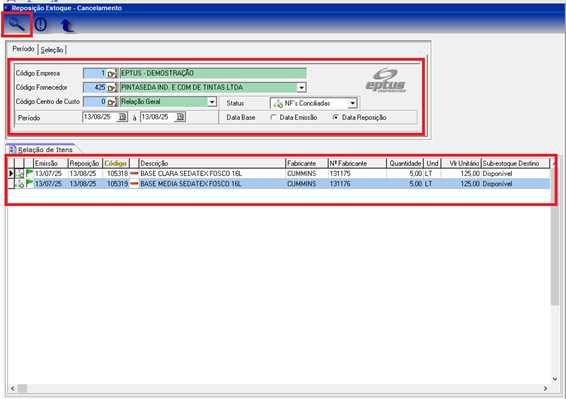Click the Período start date field

(100, 117)
